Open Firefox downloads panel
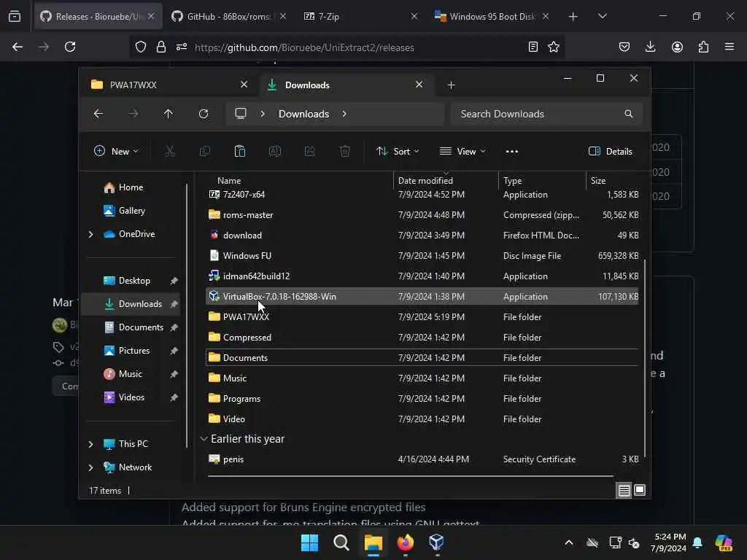 [650, 47]
